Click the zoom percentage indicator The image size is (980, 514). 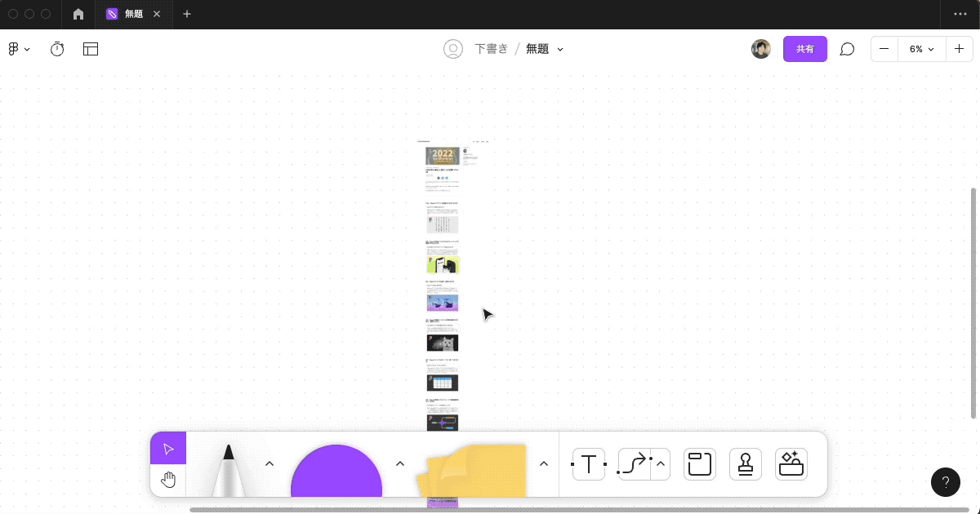tap(921, 49)
